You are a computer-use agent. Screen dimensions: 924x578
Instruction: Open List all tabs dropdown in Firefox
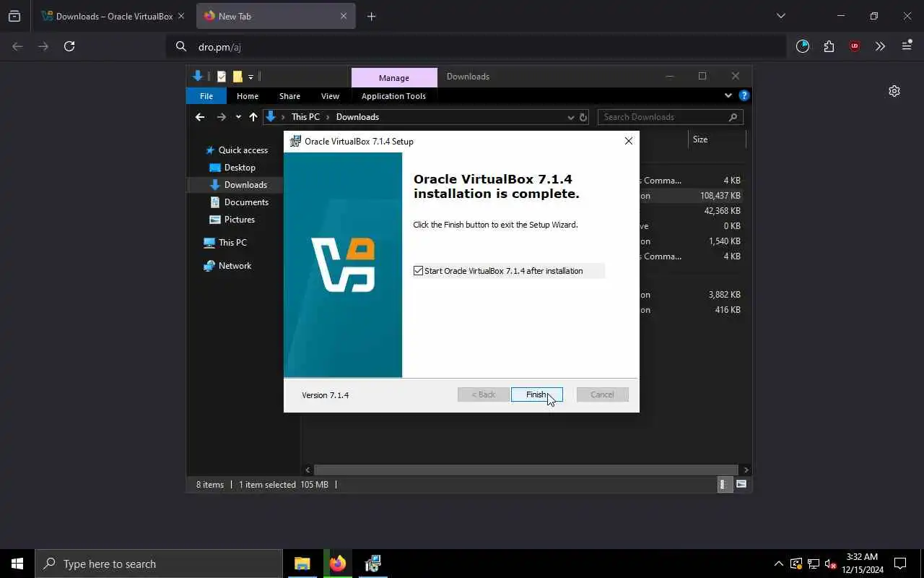(x=780, y=16)
